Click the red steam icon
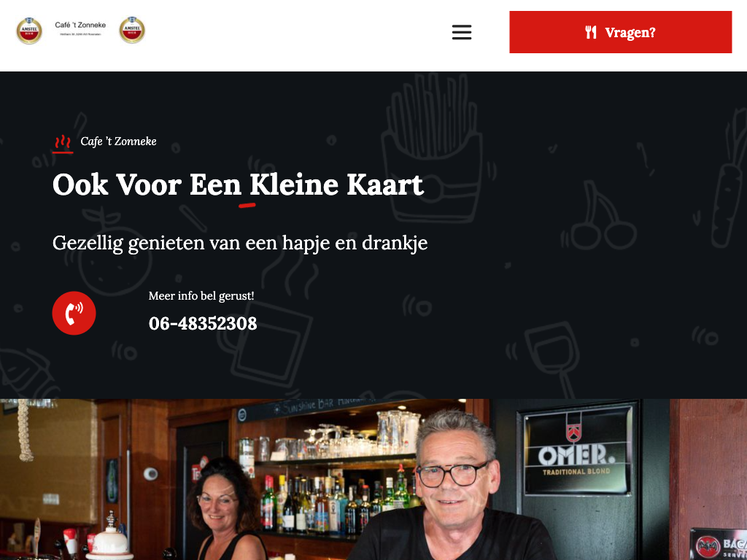Screen dimensions: 747x560 pos(63,143)
